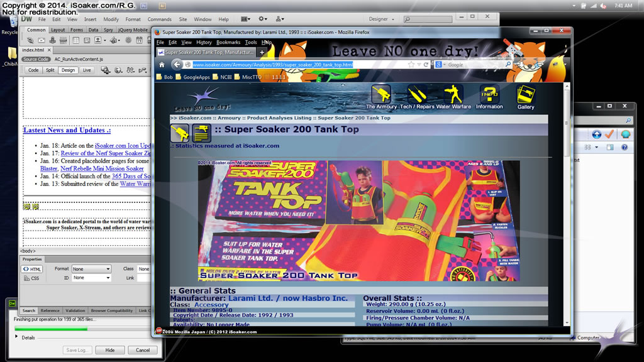
Task: Toggle Live view in Dreamweaver
Action: click(x=87, y=70)
